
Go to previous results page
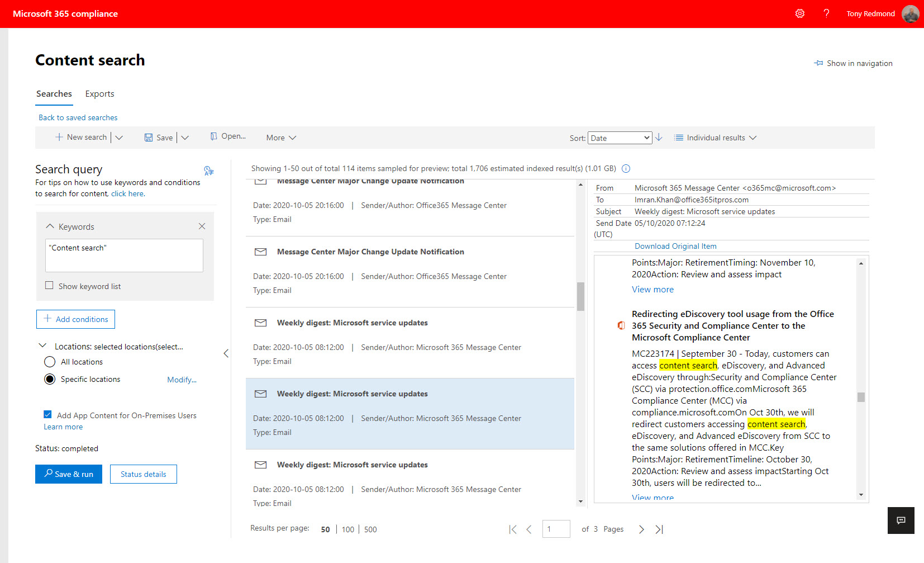[x=528, y=529]
